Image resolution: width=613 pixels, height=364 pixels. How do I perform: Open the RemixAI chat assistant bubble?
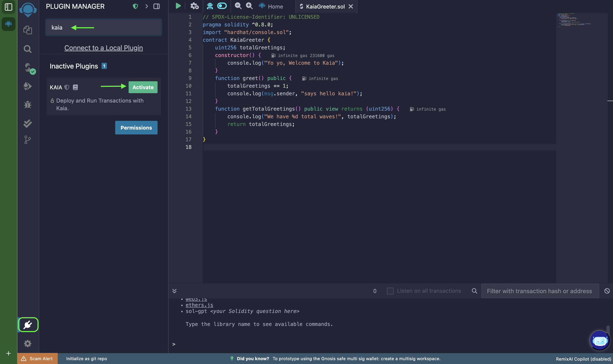coord(600,340)
